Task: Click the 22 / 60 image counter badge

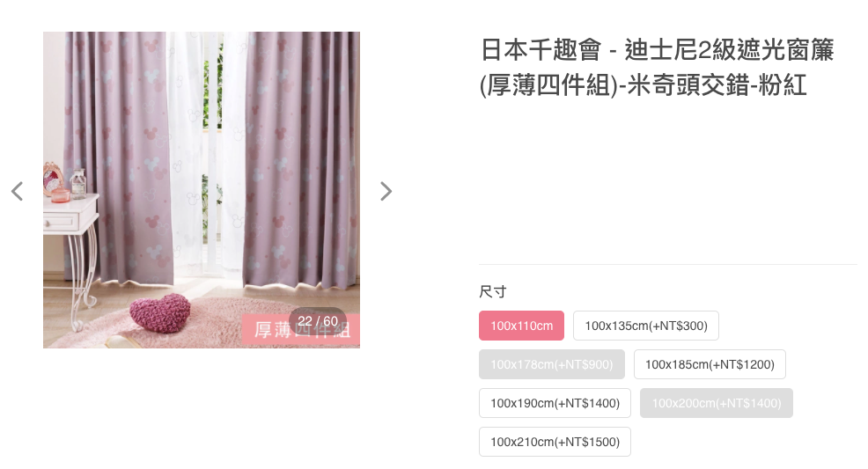Action: [x=318, y=321]
